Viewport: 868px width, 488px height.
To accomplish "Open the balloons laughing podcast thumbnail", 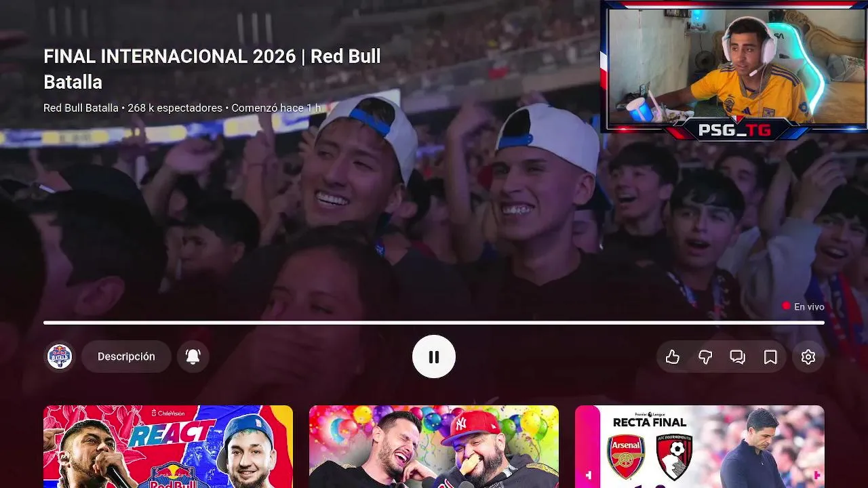I will (x=434, y=447).
